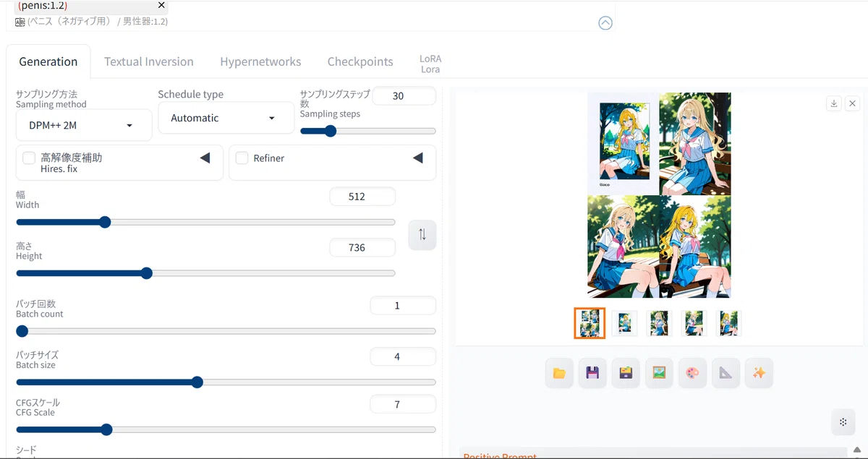Click the large generated image grid preview
868x459 pixels.
pyautogui.click(x=659, y=195)
